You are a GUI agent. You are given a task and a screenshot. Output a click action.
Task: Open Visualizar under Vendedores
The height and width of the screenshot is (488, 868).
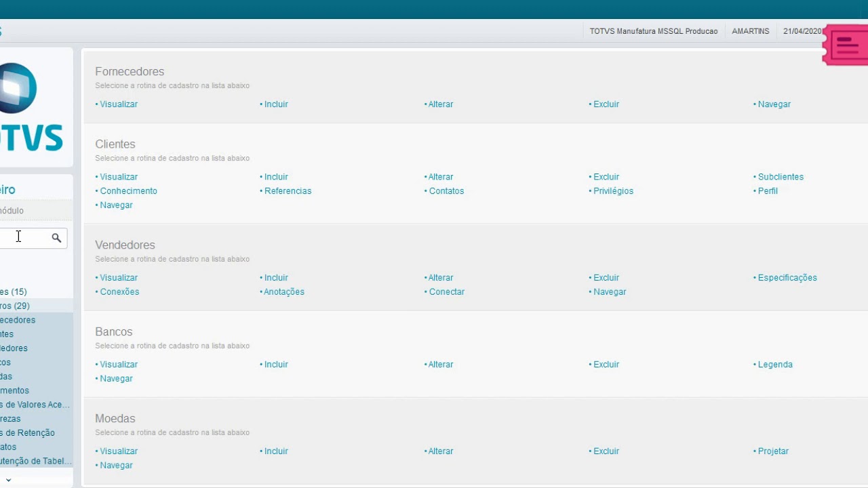119,278
